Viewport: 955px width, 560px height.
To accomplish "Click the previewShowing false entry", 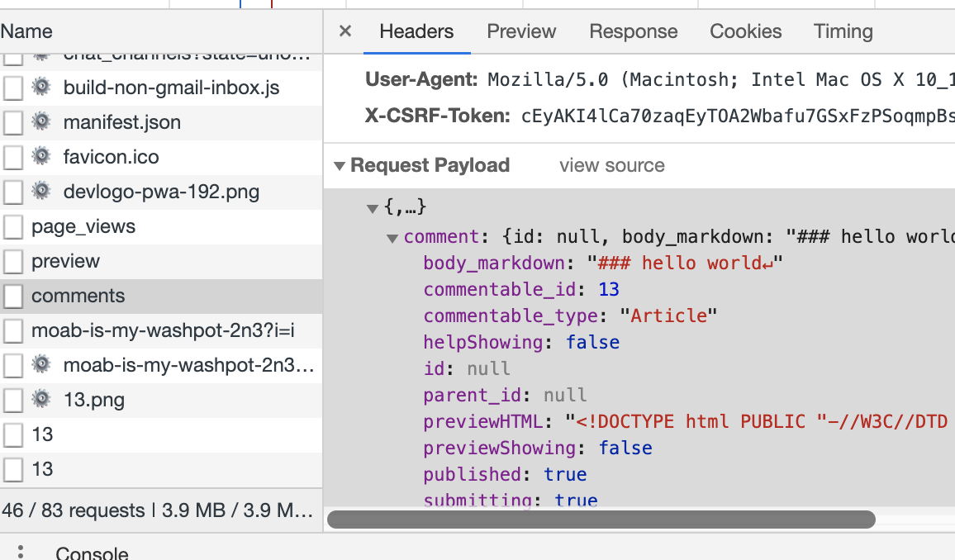I will pyautogui.click(x=538, y=448).
